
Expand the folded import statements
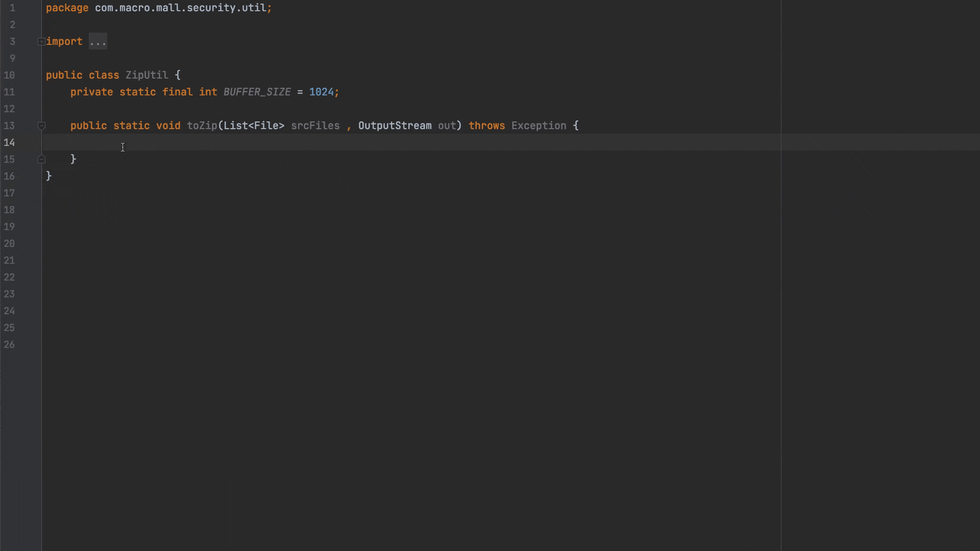[41, 41]
